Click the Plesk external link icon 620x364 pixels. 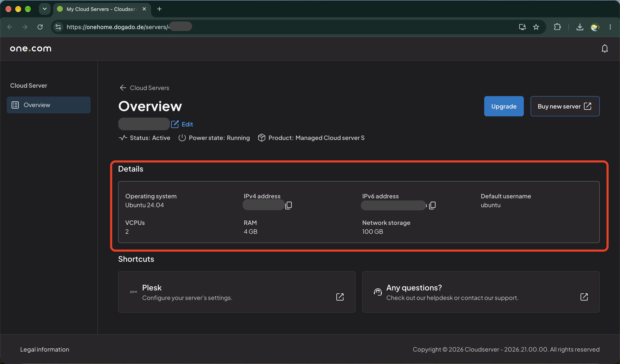pyautogui.click(x=340, y=297)
